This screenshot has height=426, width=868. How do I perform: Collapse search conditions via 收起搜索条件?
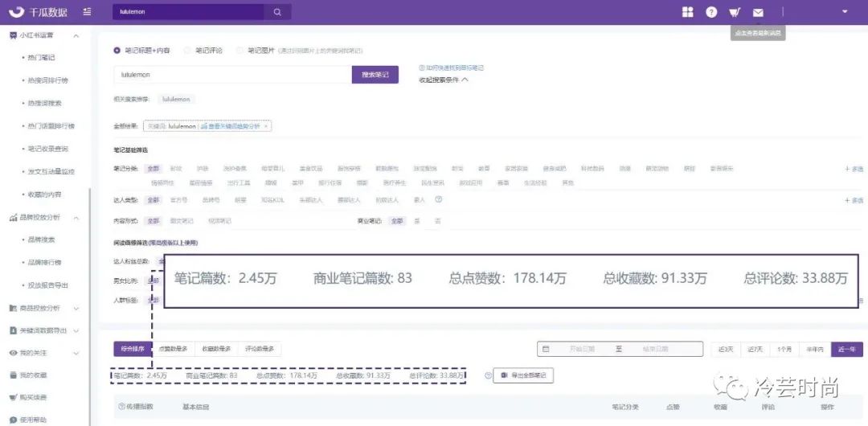pyautogui.click(x=444, y=80)
